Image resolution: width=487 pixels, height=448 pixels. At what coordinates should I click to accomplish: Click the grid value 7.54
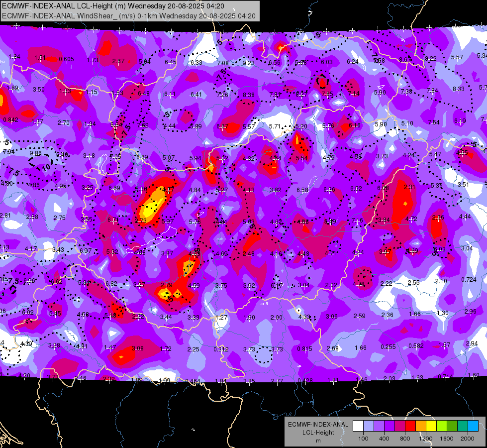(x=434, y=122)
